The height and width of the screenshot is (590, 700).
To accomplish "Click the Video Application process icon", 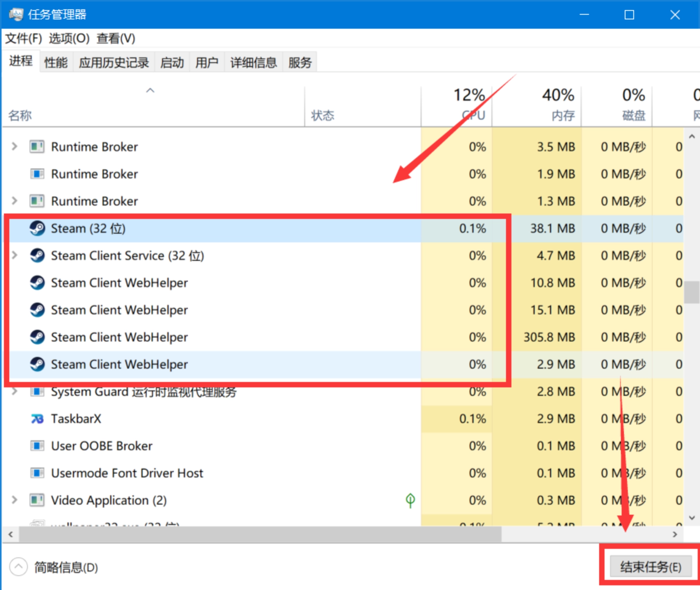I will pyautogui.click(x=37, y=500).
